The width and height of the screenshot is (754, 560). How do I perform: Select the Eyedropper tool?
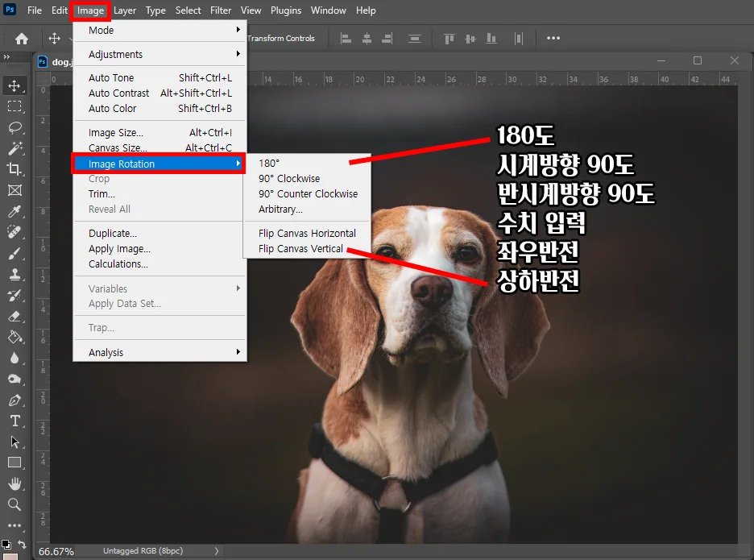click(x=14, y=211)
